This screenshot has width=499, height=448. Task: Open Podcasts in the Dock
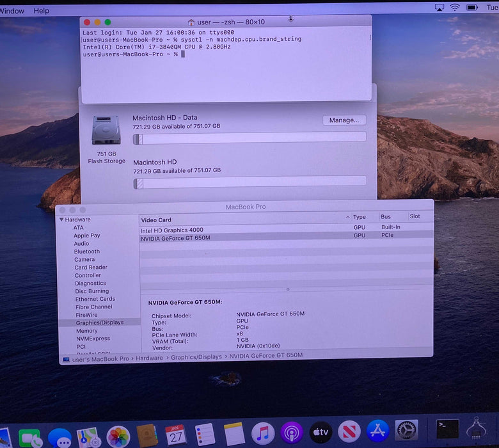point(292,433)
